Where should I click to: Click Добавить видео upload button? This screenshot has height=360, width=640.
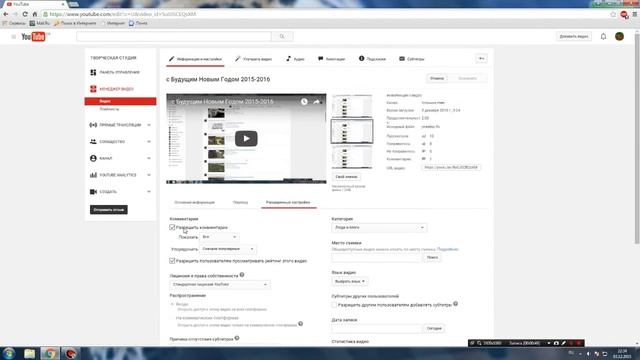click(574, 37)
